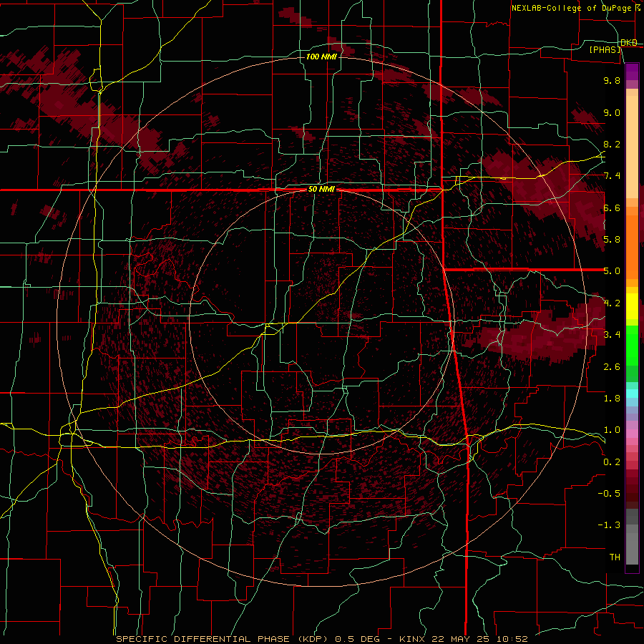Click the "5.0" color scale value
Image resolution: width=644 pixels, height=644 pixels.
(612, 271)
